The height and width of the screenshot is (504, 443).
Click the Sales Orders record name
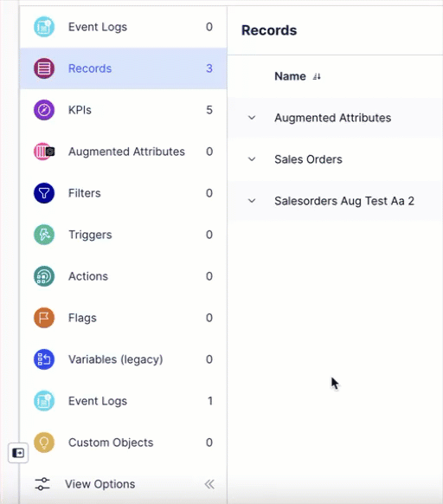click(308, 159)
